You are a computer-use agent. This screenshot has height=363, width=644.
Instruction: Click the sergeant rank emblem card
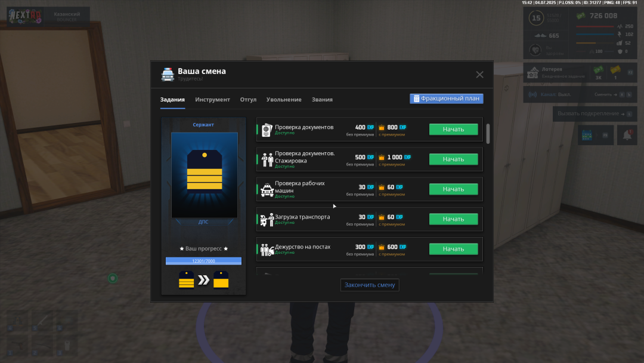pyautogui.click(x=205, y=175)
